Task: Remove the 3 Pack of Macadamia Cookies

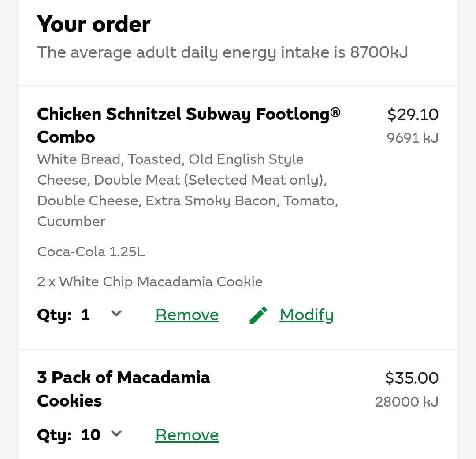Action: point(187,435)
